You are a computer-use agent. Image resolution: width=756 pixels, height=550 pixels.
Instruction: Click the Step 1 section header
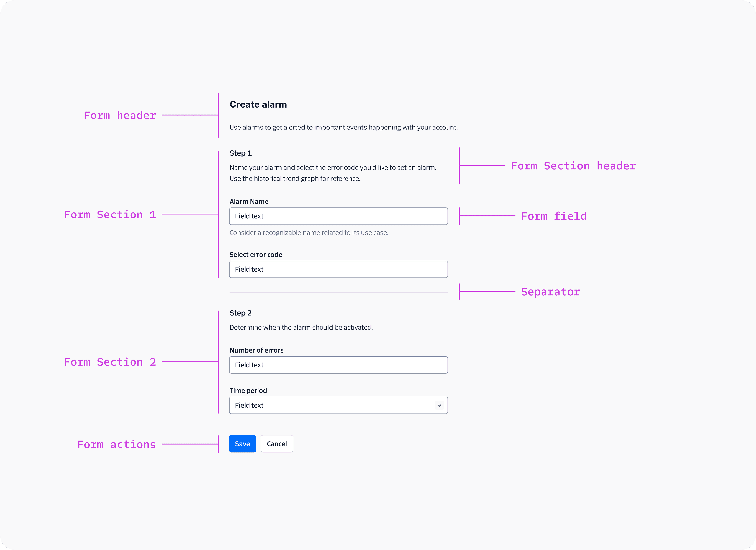[x=240, y=153]
